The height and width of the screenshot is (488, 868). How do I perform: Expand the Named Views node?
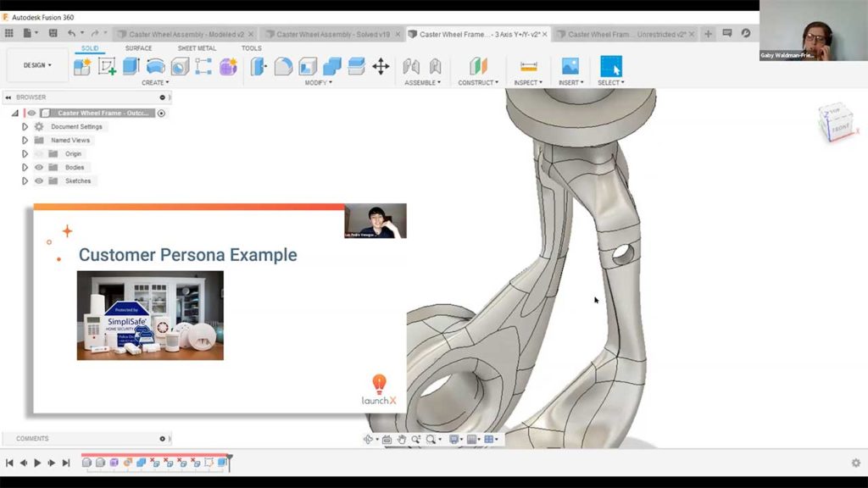[25, 140]
